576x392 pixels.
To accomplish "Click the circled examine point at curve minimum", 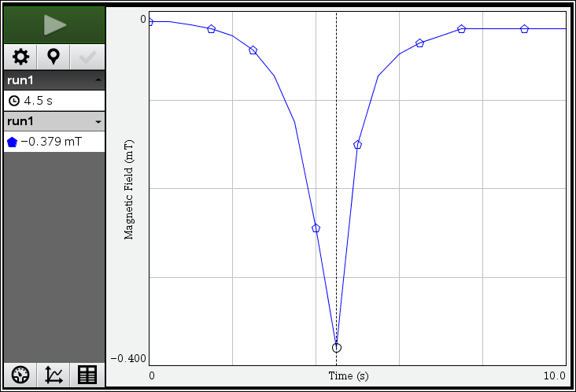I will tap(337, 347).
